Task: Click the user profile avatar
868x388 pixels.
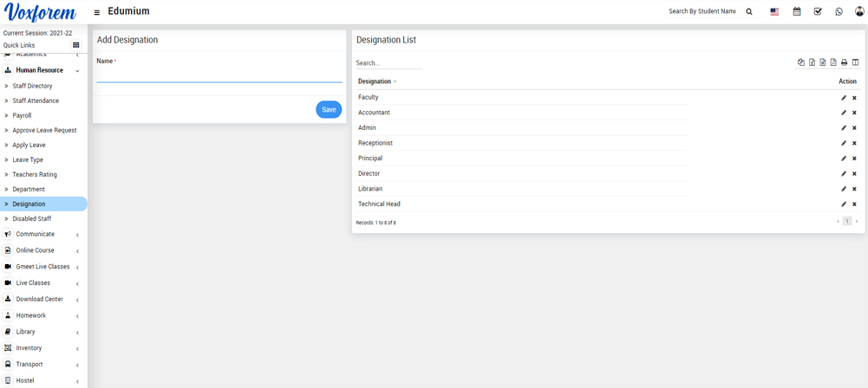Action: tap(859, 11)
